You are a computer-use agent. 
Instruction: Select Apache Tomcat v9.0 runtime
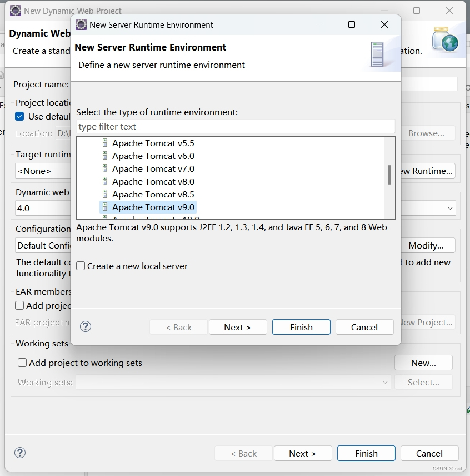click(153, 207)
